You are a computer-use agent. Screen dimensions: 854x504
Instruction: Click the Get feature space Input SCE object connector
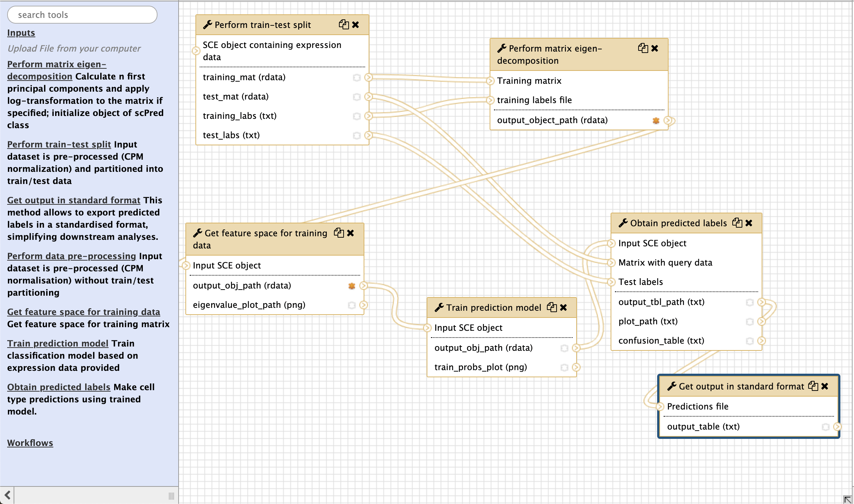[x=186, y=266]
